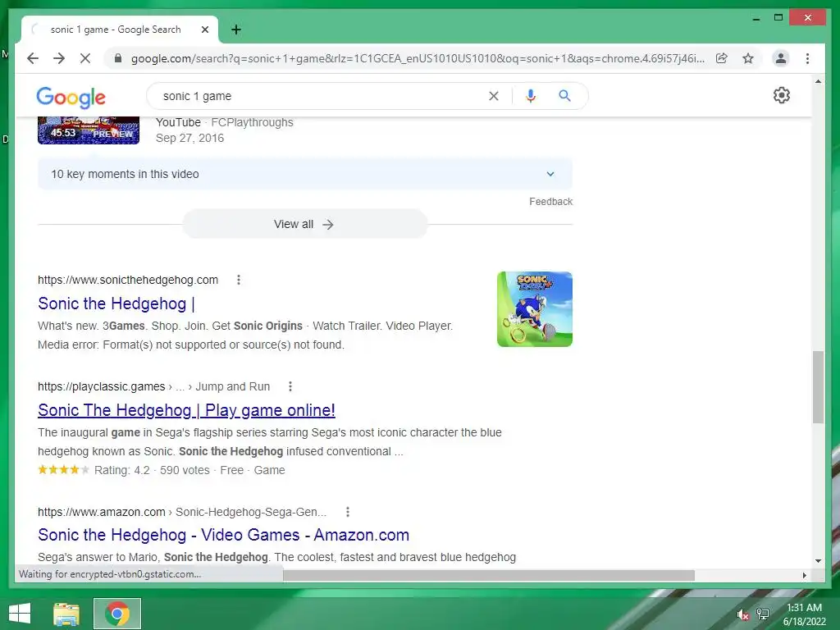Click the Sep 27, 2016 date
This screenshot has width=840, height=630.
pyautogui.click(x=189, y=138)
